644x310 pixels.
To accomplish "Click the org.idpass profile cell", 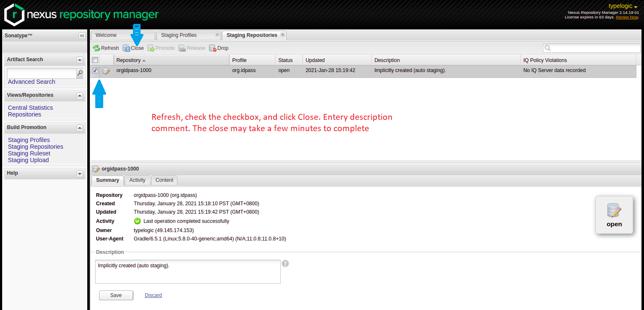I will pos(244,70).
